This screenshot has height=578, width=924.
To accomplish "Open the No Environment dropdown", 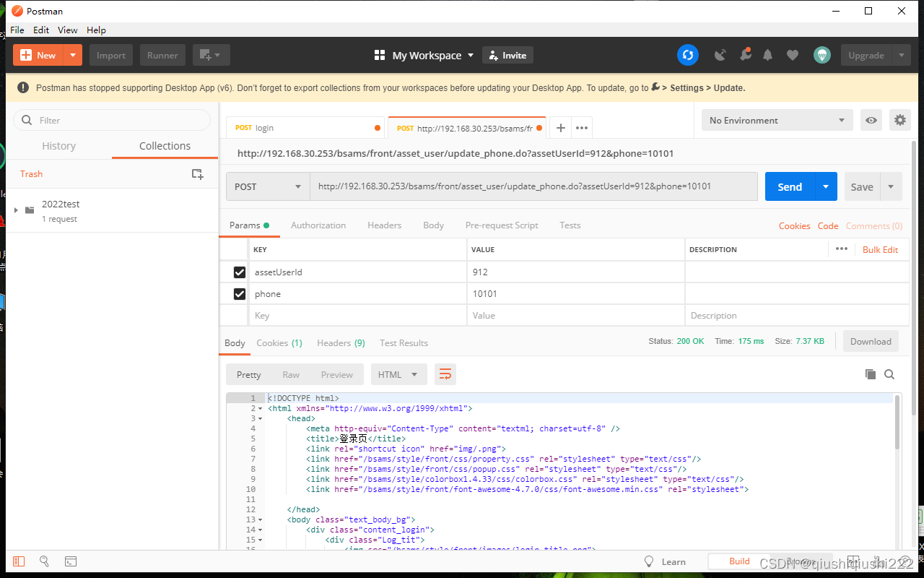I will (777, 120).
